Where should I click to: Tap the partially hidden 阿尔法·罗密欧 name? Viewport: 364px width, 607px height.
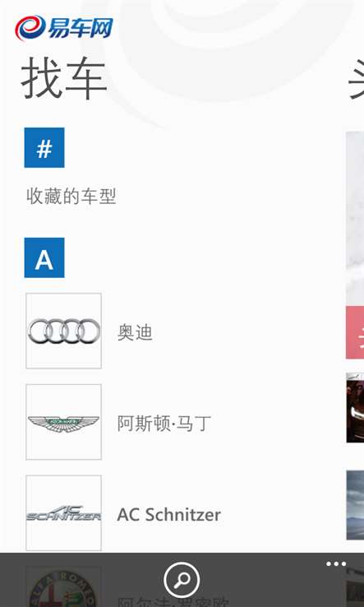coord(173,602)
